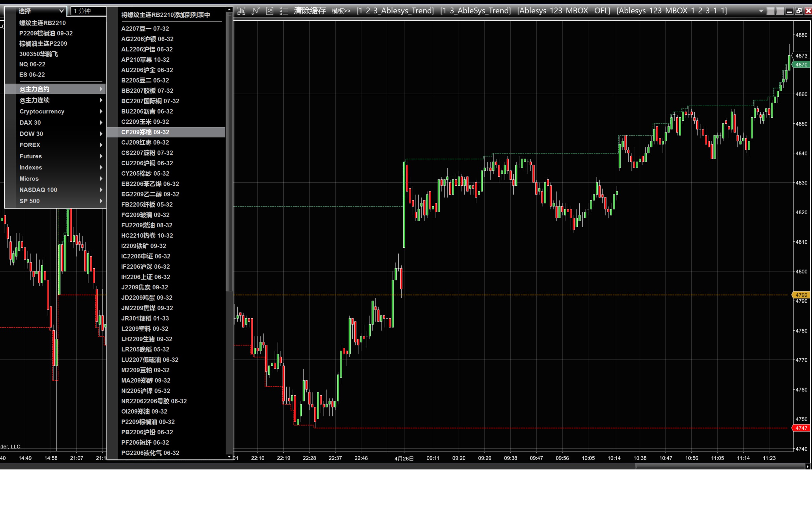Viewport: 812px width, 507px height.
Task: Apply the [1-2-3_Ablesys_Trend] template
Action: pos(395,11)
